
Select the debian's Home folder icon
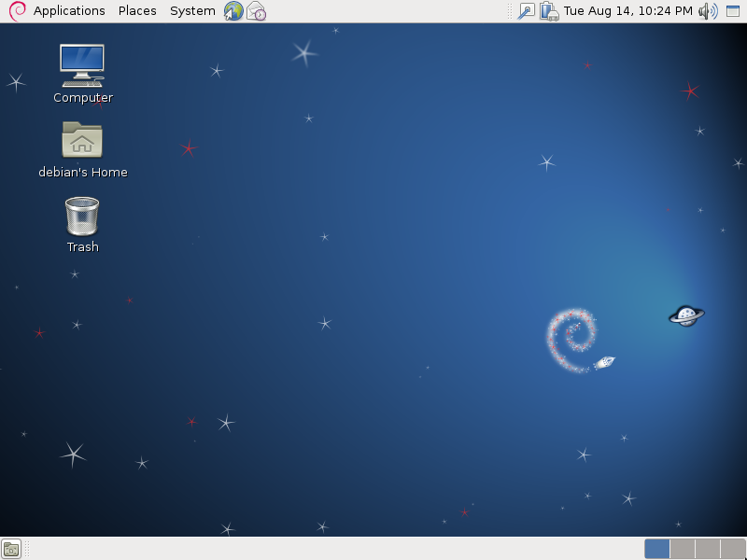point(82,139)
